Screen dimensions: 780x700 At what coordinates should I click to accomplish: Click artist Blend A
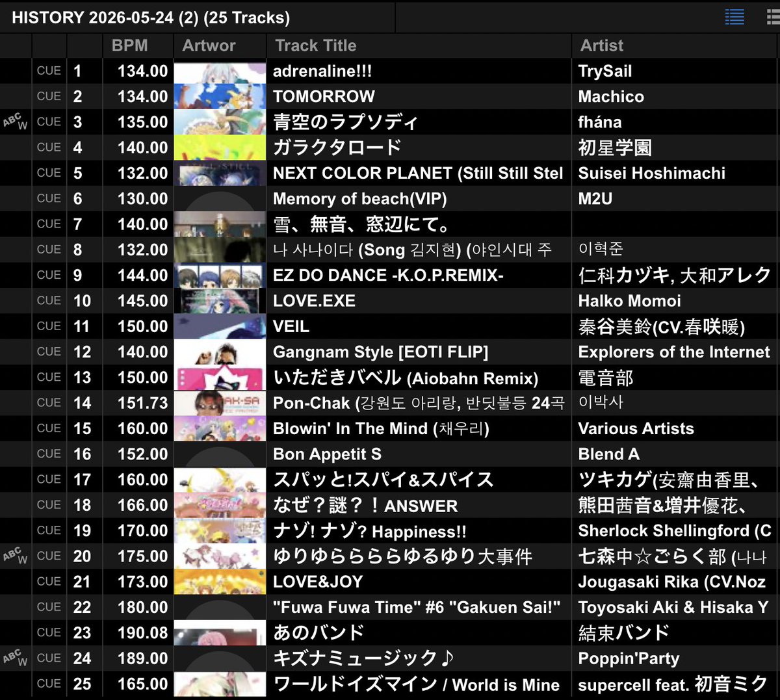609,454
